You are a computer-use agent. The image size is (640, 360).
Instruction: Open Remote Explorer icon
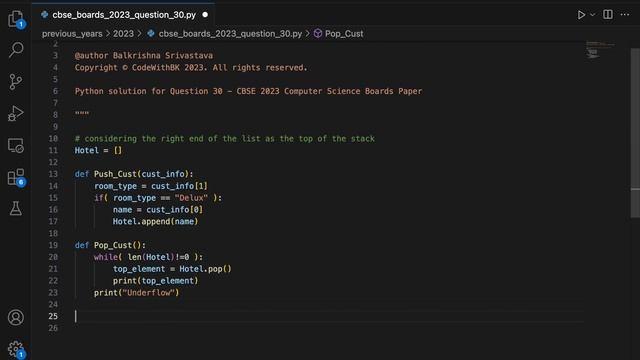click(16, 145)
